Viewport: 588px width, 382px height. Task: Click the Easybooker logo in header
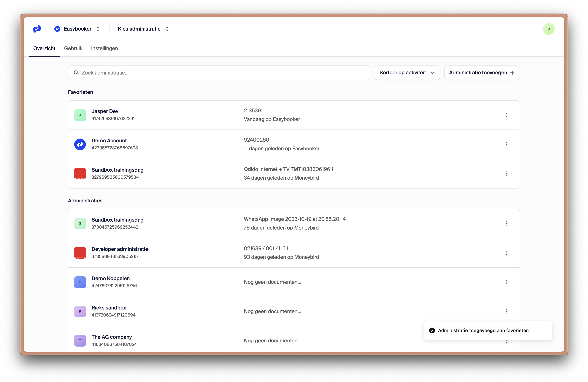tap(37, 29)
